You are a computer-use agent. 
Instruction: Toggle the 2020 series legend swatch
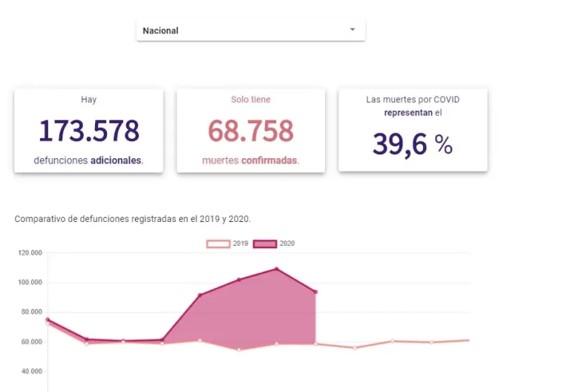coord(265,244)
